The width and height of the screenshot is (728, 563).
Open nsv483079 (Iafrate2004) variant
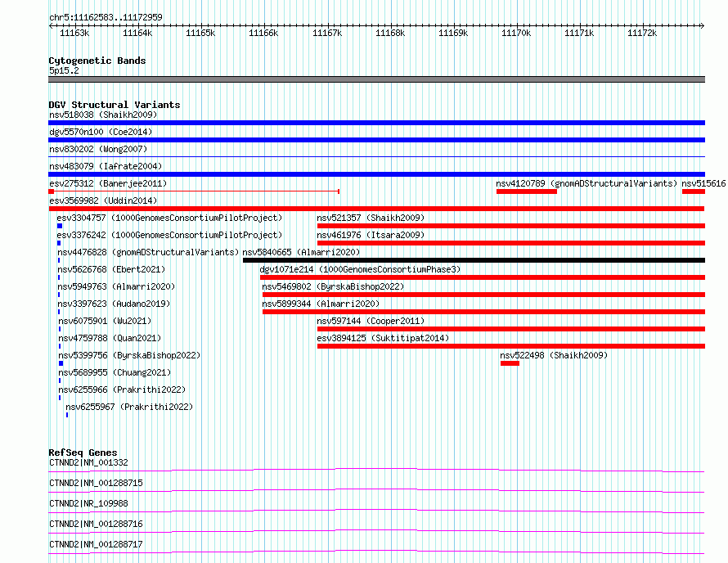[x=106, y=166]
